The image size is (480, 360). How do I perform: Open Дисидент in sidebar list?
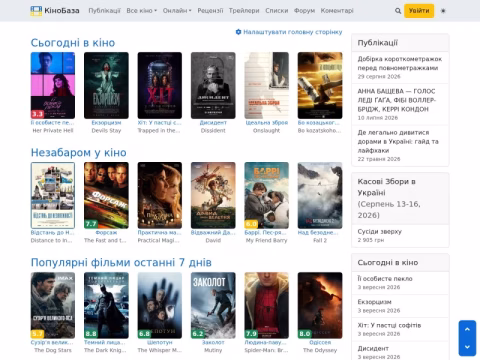[373, 349]
